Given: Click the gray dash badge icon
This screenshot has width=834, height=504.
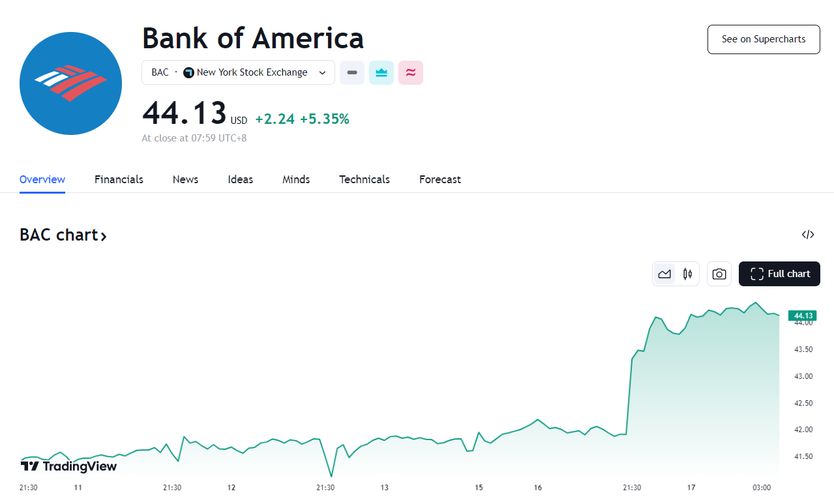Looking at the screenshot, I should (352, 72).
